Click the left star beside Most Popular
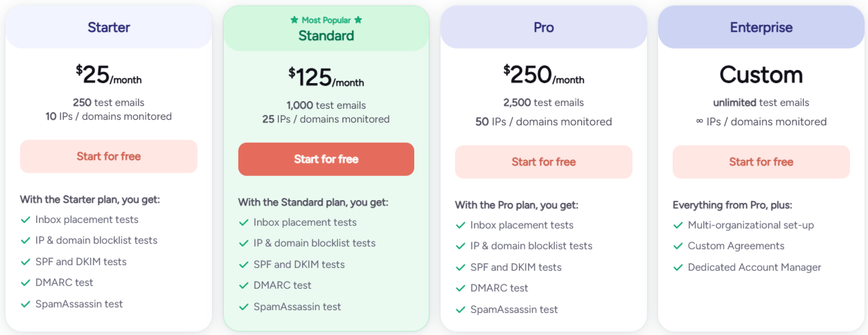The width and height of the screenshot is (868, 335). [x=294, y=20]
